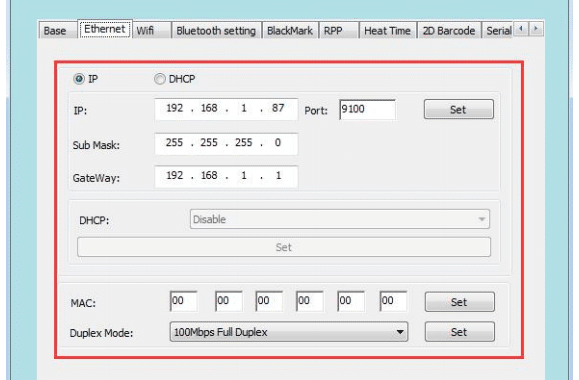Image resolution: width=579 pixels, height=380 pixels.
Task: Click the Sub Mask field 255.255.255.0
Action: click(226, 143)
